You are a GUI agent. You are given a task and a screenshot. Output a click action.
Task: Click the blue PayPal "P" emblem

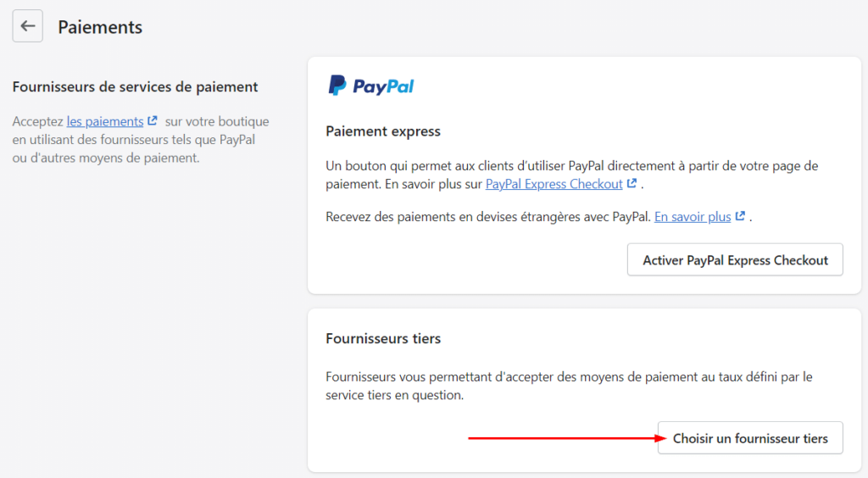[337, 86]
